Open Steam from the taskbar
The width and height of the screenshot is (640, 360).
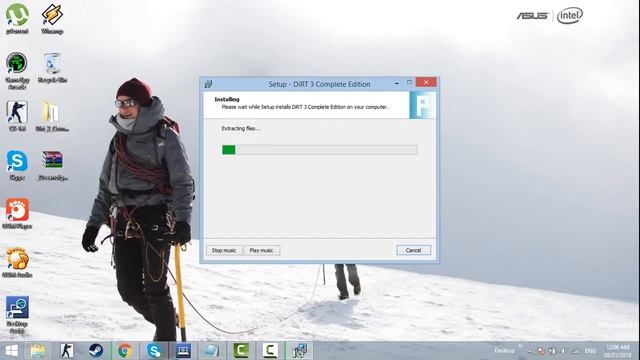pyautogui.click(x=96, y=351)
